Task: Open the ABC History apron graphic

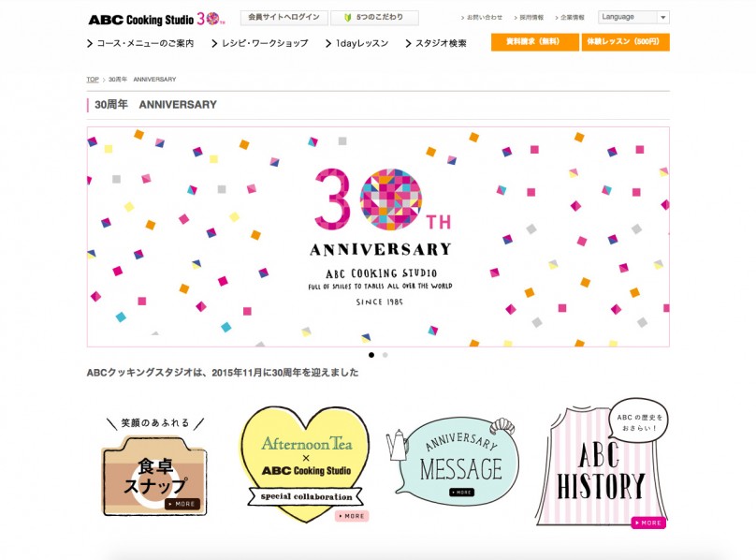Action: pyautogui.click(x=602, y=464)
